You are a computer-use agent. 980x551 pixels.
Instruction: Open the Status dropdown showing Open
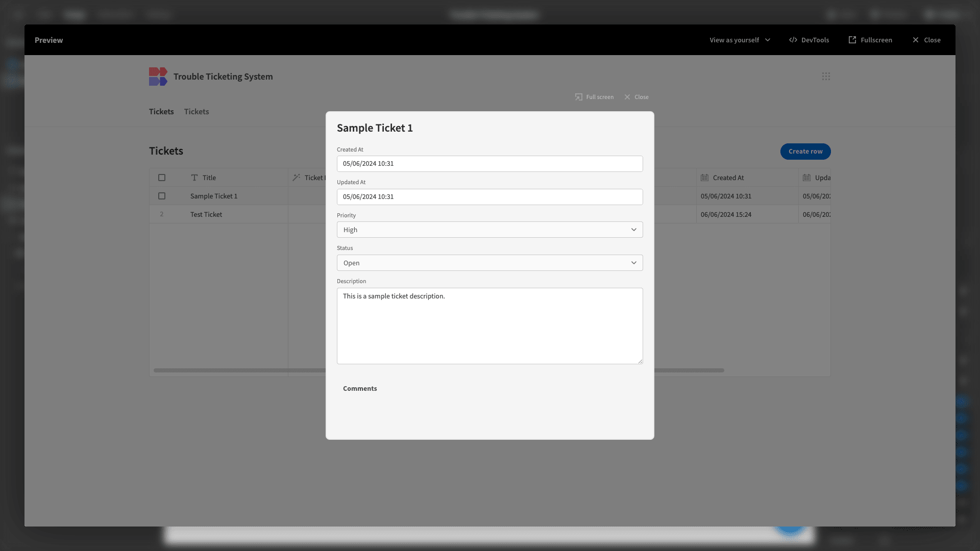point(490,263)
